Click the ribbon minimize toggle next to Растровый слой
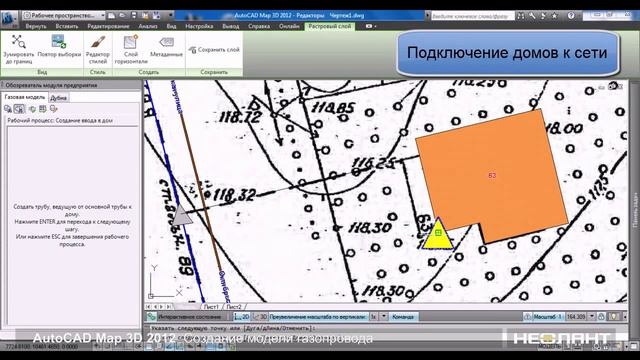Viewport: 640px width, 360px height. tap(370, 26)
